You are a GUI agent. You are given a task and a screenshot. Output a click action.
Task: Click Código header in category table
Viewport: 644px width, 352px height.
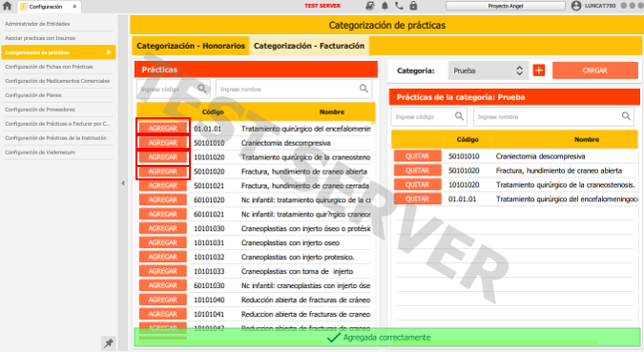tap(467, 139)
